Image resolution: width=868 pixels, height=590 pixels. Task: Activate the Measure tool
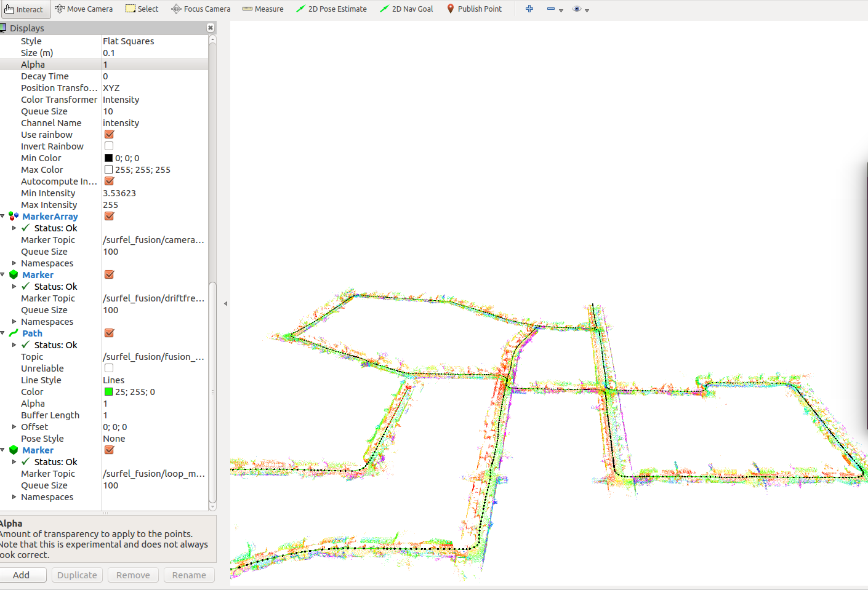(263, 9)
